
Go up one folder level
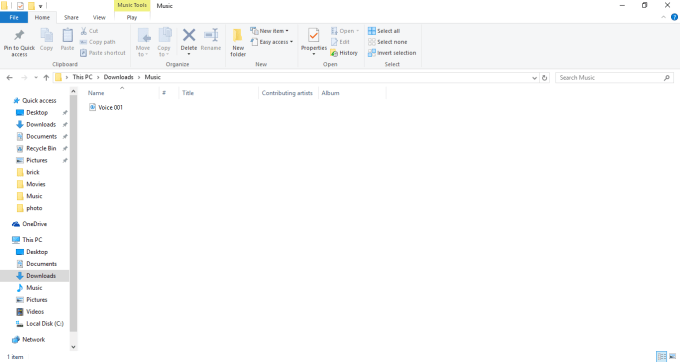[x=46, y=78]
